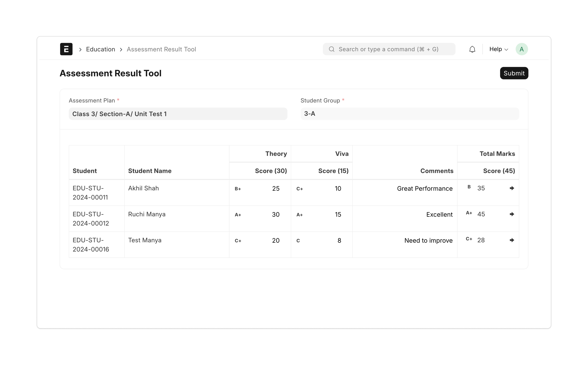Click the green A user avatar
This screenshot has width=588, height=366.
click(521, 49)
